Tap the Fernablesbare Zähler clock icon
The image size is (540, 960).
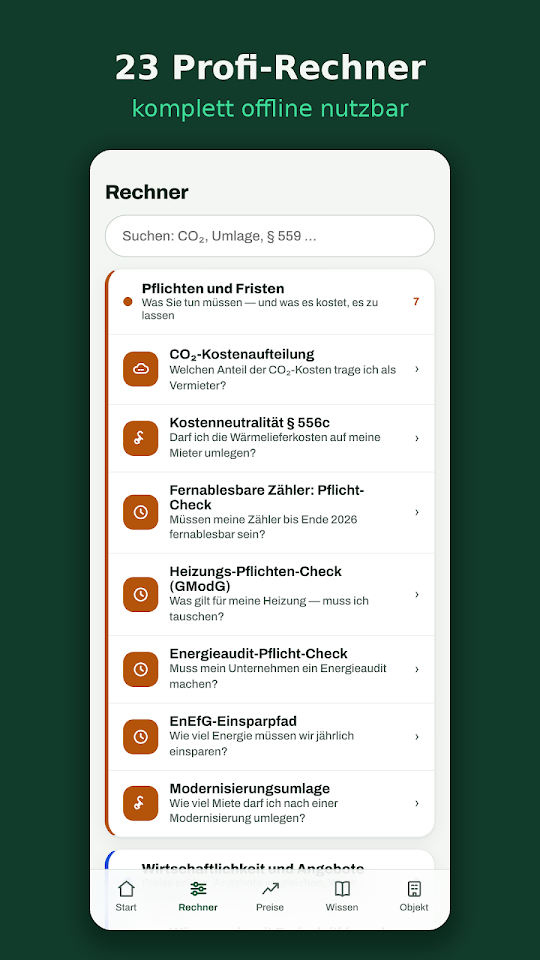click(140, 512)
